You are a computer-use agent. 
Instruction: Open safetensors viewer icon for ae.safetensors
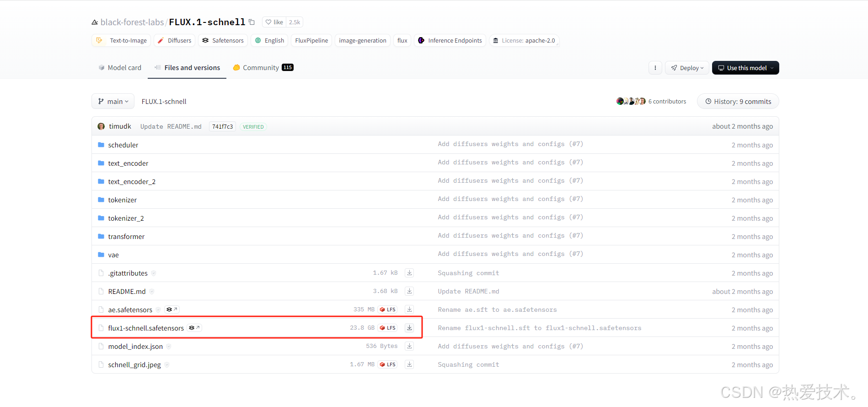[x=171, y=309]
